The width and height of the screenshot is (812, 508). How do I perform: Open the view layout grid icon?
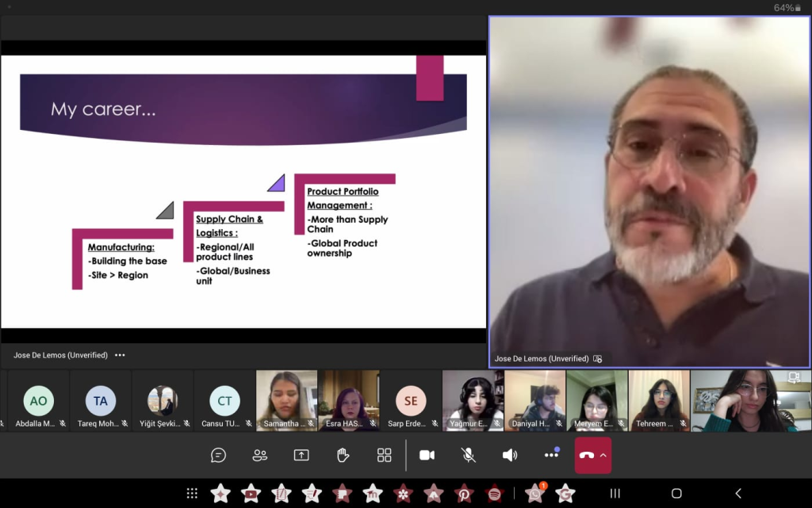tap(384, 455)
